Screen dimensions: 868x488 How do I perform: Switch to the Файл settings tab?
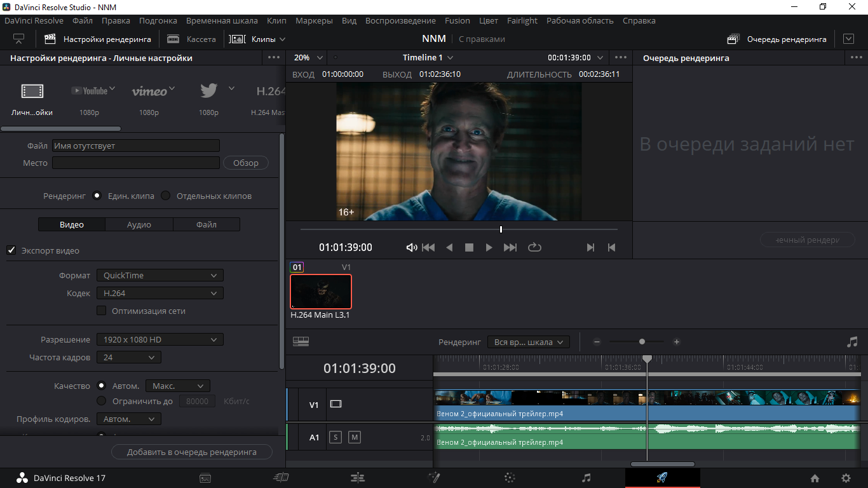(207, 224)
